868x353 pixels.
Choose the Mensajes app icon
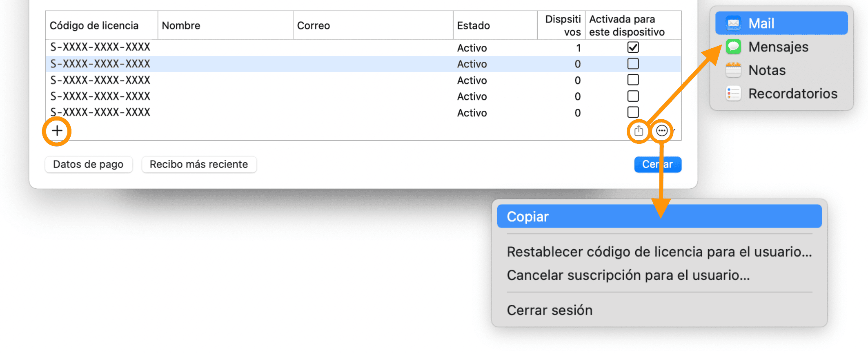(x=734, y=47)
